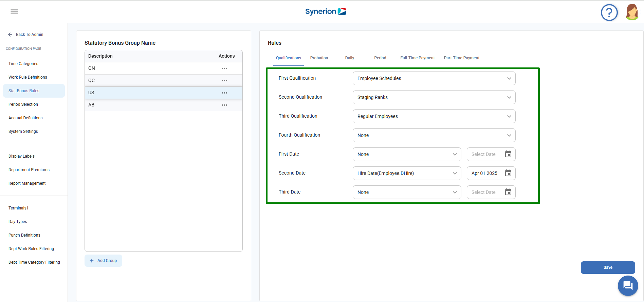644x302 pixels.
Task: Open the chat support bubble
Action: point(628,286)
